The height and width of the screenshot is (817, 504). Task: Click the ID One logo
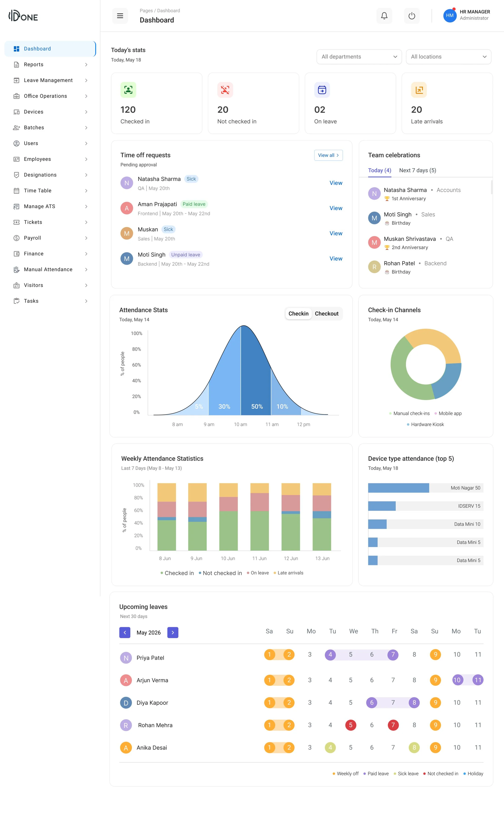(x=23, y=16)
